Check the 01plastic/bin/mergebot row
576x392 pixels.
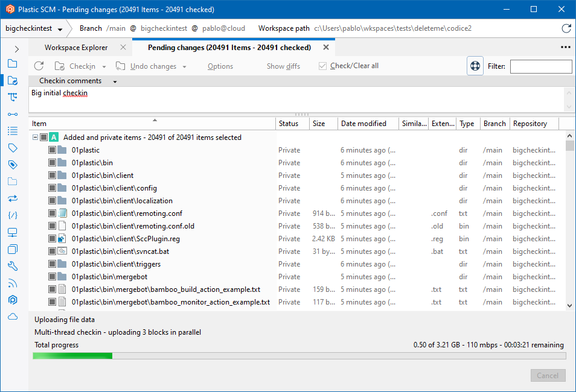pyautogui.click(x=53, y=276)
